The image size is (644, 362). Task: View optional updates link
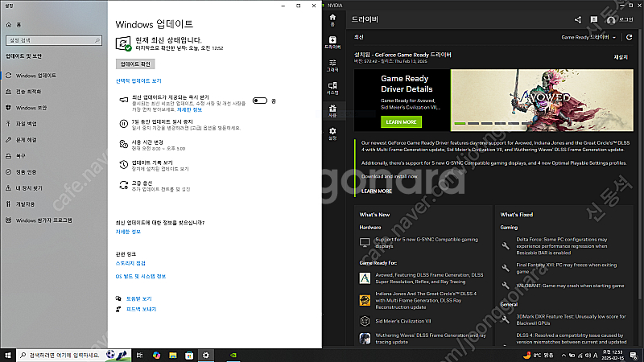click(138, 81)
